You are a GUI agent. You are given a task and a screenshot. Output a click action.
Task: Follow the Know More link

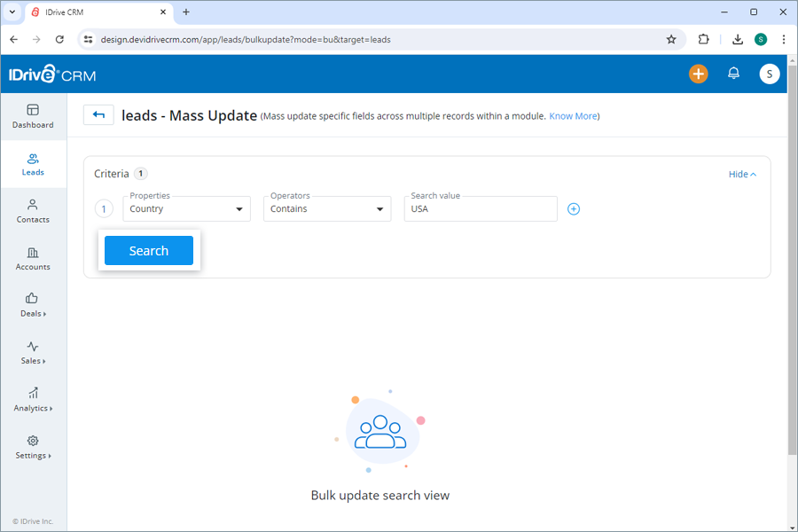click(x=573, y=116)
